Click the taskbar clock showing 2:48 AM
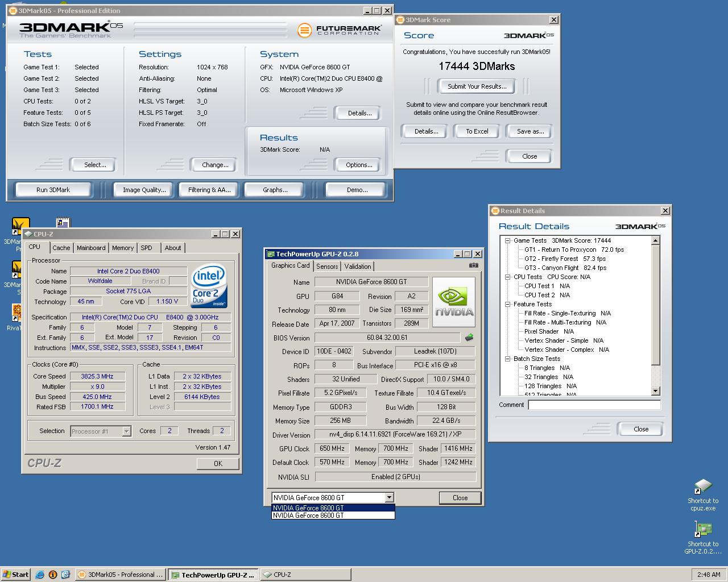Screen dimensions: 728x582 pyautogui.click(x=709, y=575)
